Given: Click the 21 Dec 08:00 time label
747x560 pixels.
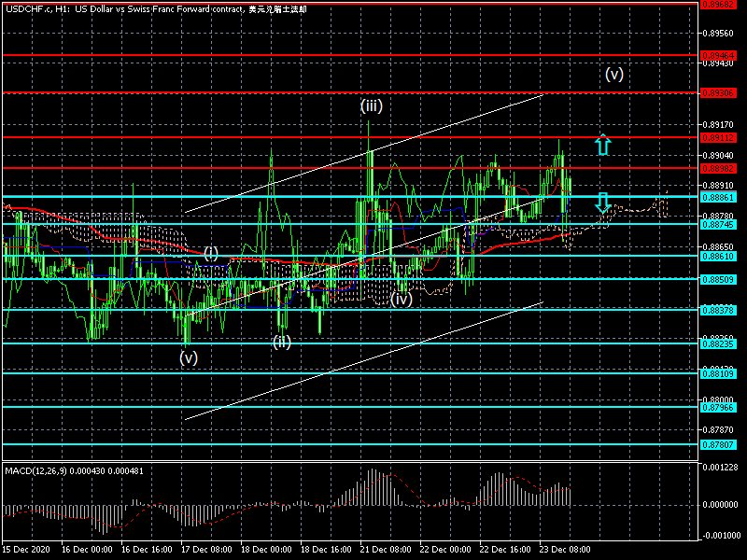Looking at the screenshot, I should click(x=386, y=550).
